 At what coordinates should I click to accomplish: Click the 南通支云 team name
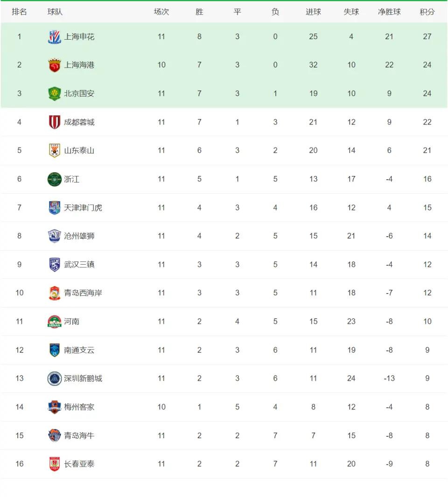(x=79, y=350)
